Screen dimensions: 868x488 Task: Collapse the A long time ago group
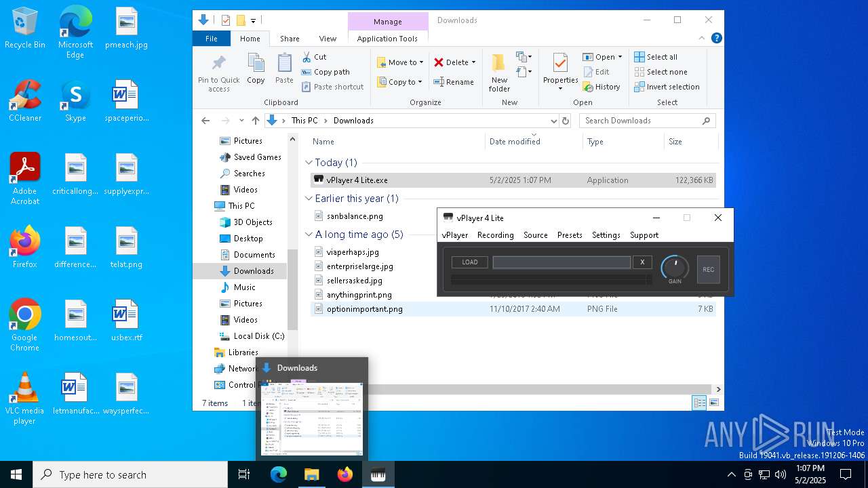(x=309, y=235)
